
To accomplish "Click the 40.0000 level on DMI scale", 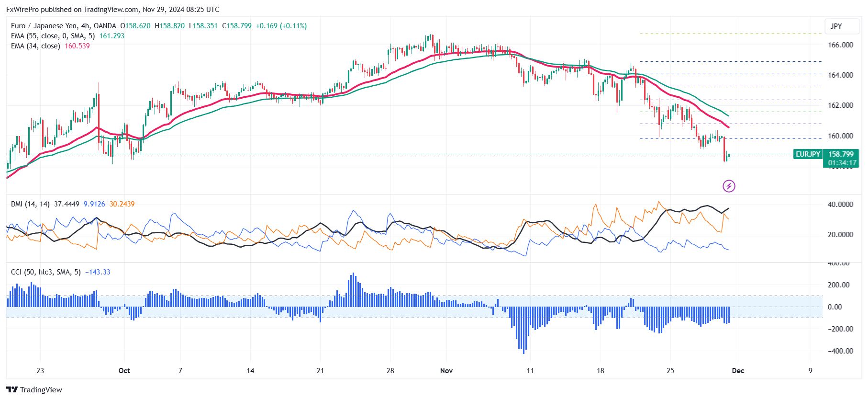I will pos(841,205).
